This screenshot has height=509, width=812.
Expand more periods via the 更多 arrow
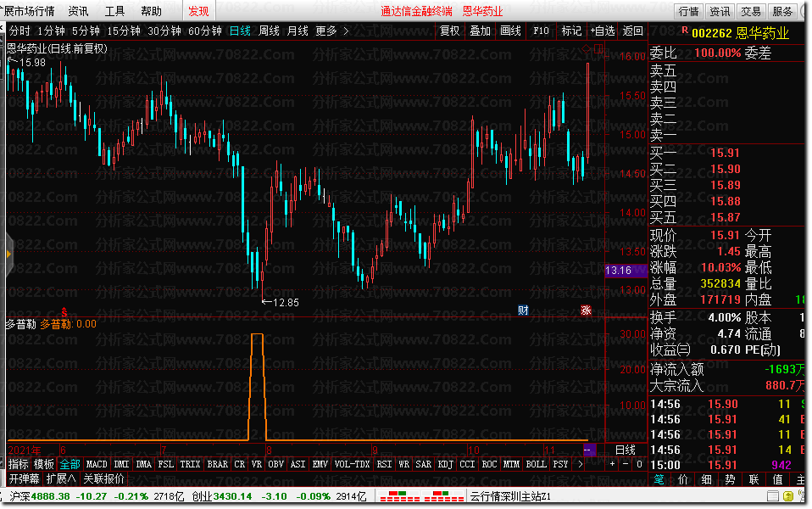tap(346, 31)
